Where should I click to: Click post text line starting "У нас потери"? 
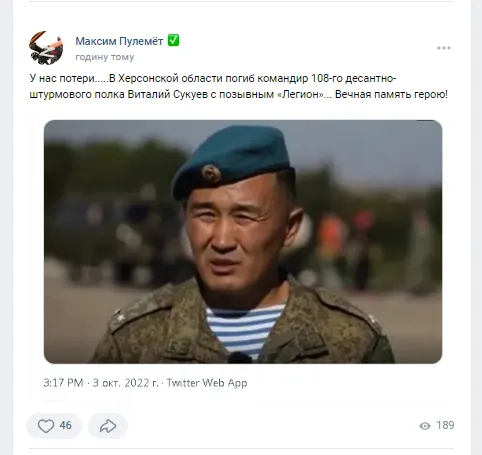point(213,78)
